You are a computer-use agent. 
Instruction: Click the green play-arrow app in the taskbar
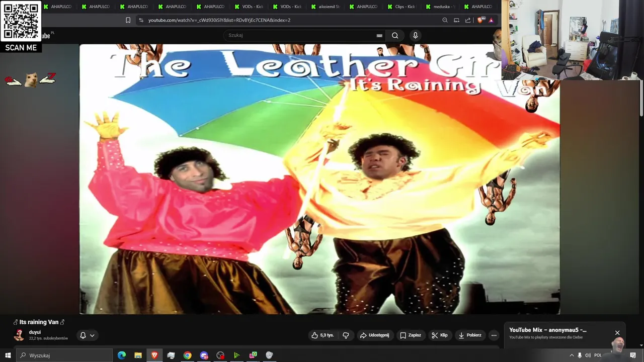click(236, 355)
